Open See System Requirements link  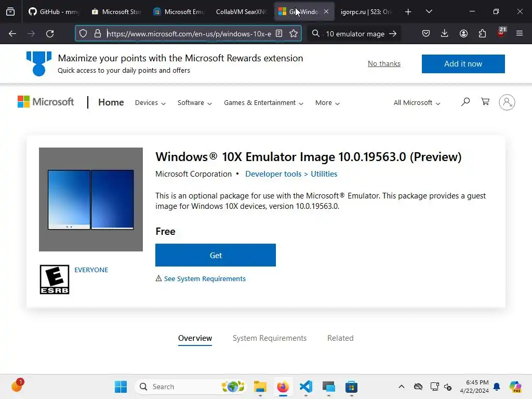(205, 278)
